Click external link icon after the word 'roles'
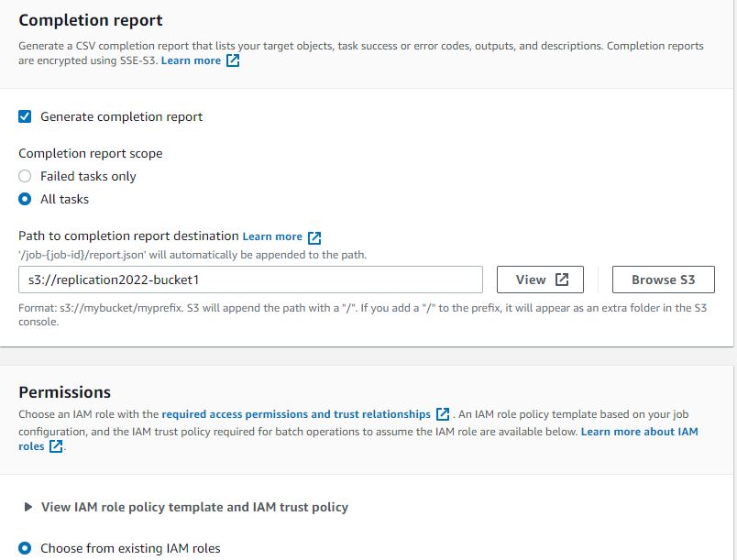The image size is (737, 560). coord(56,445)
